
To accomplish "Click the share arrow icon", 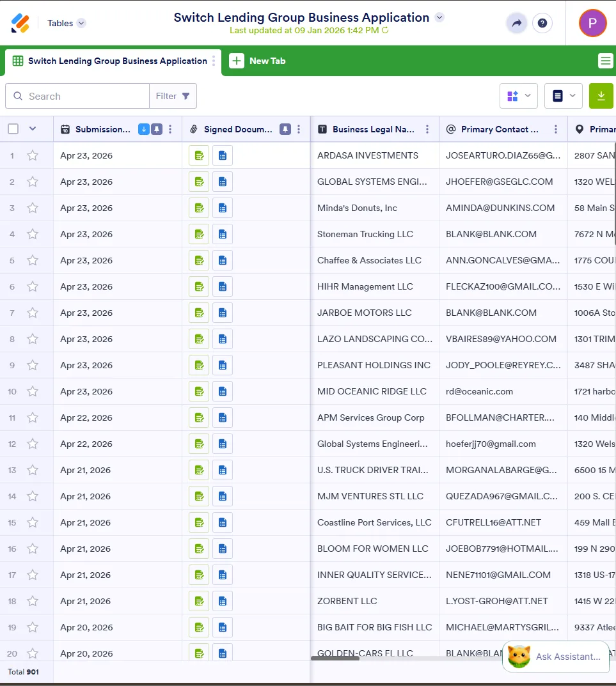I will 517,23.
